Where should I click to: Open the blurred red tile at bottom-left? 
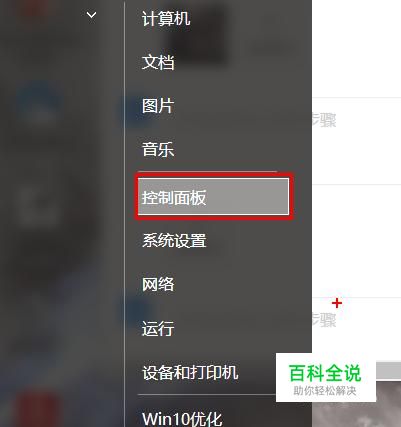[37, 408]
